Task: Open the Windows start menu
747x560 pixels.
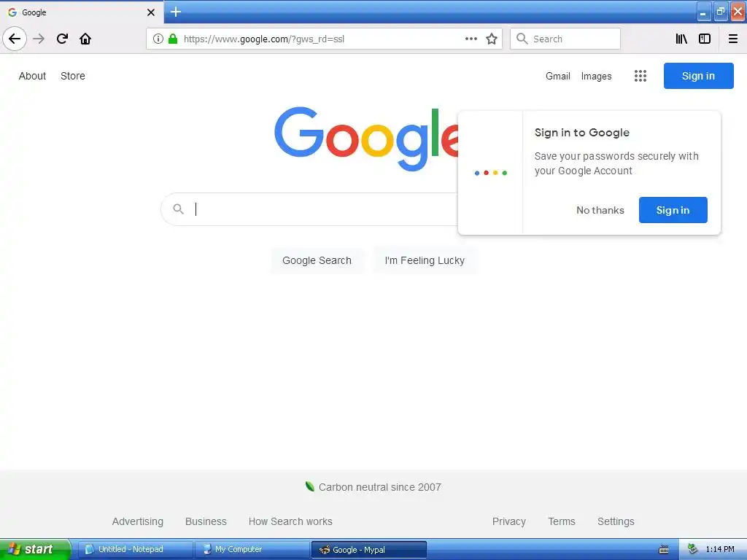Action: pos(34,549)
